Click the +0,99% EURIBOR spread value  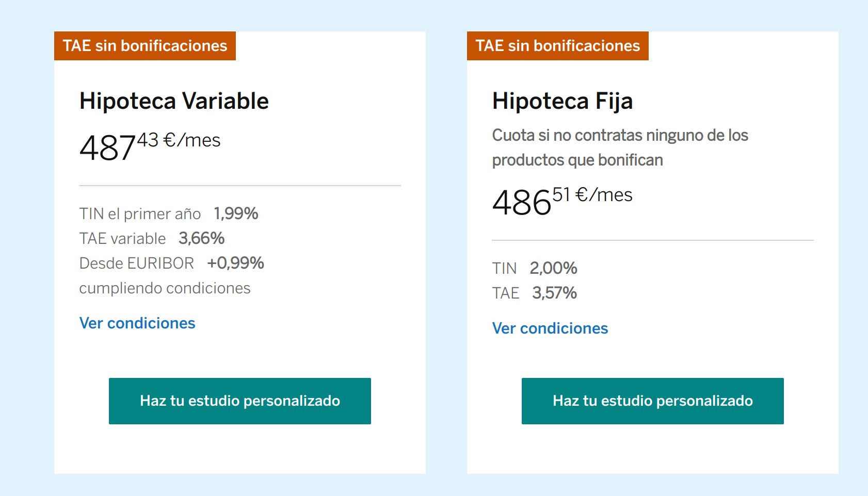[x=236, y=263]
